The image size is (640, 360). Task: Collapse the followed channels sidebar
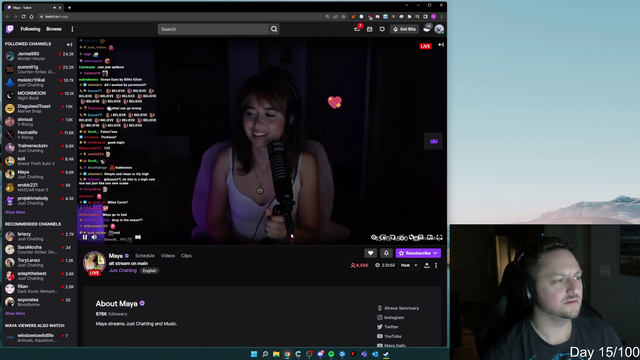coord(69,44)
